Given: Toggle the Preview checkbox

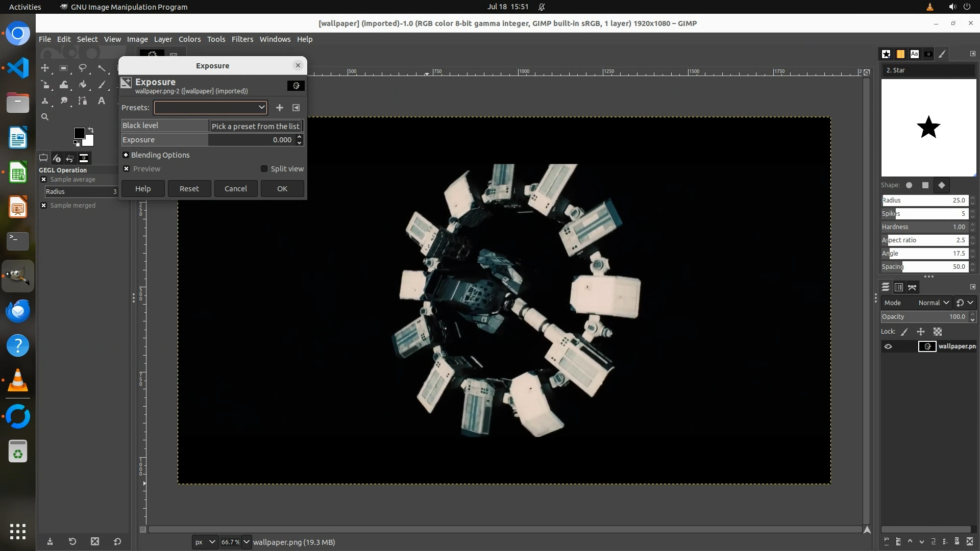Looking at the screenshot, I should [127, 169].
